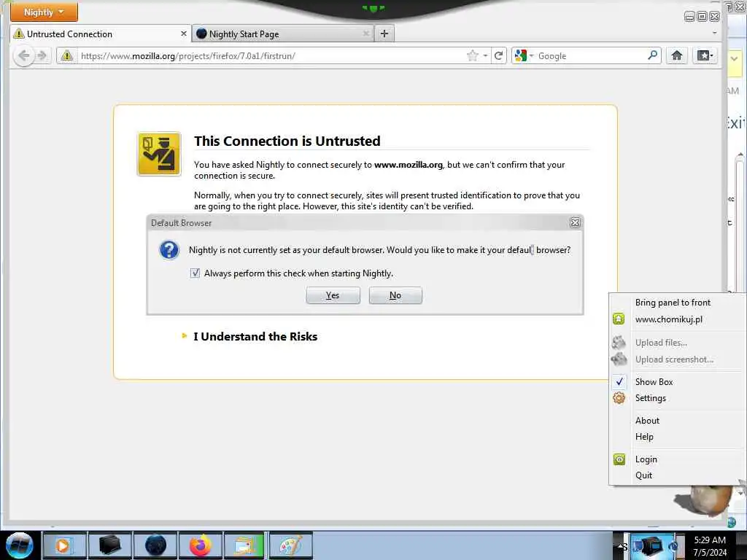Go back with the back arrow
This screenshot has width=747, height=560.
click(x=24, y=55)
